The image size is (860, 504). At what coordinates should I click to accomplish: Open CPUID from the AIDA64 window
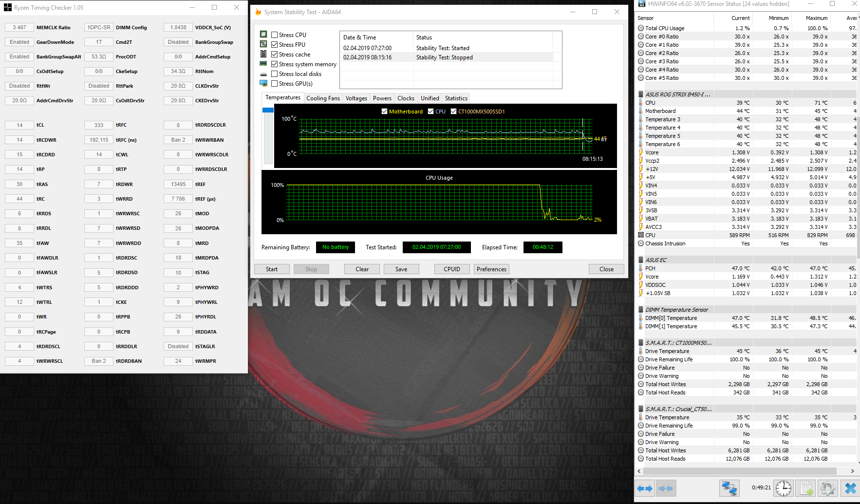pos(452,269)
